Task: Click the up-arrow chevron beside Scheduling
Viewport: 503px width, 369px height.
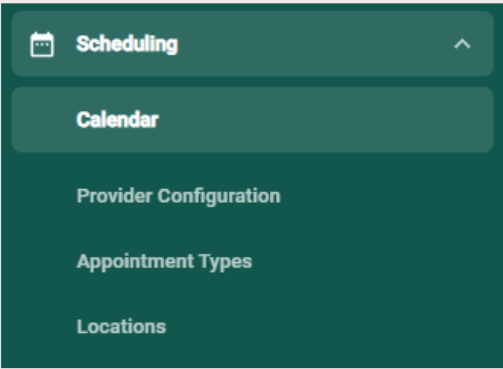Action: (462, 44)
